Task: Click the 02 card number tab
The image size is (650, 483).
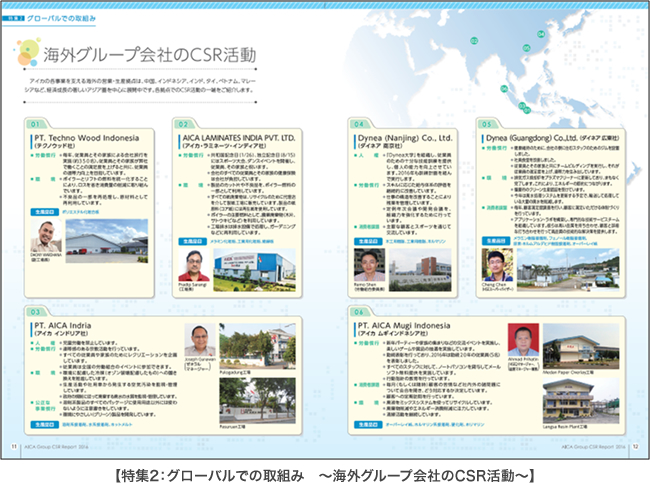Action: (x=183, y=124)
